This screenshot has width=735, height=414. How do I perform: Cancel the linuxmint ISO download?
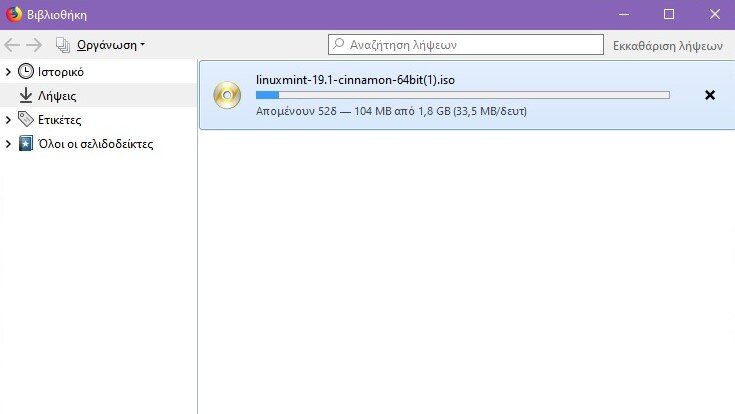coord(710,95)
